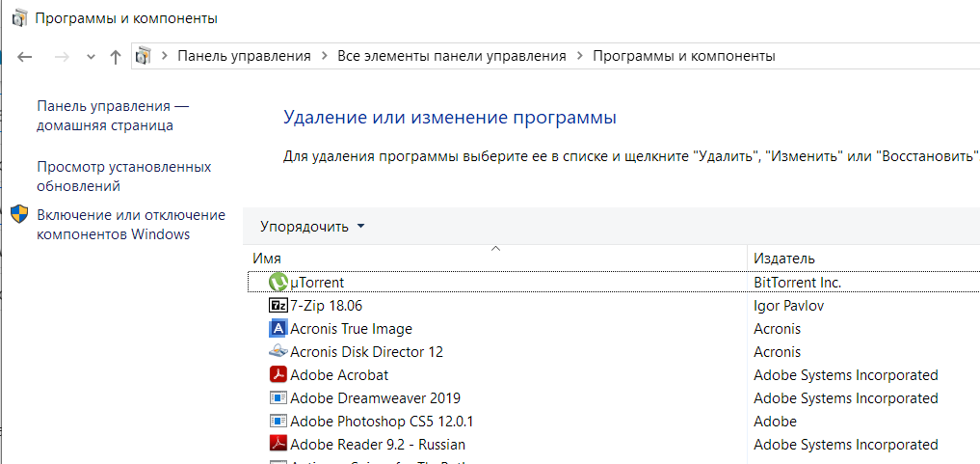This screenshot has width=980, height=464.
Task: Go up one level with up arrow
Action: point(116,57)
